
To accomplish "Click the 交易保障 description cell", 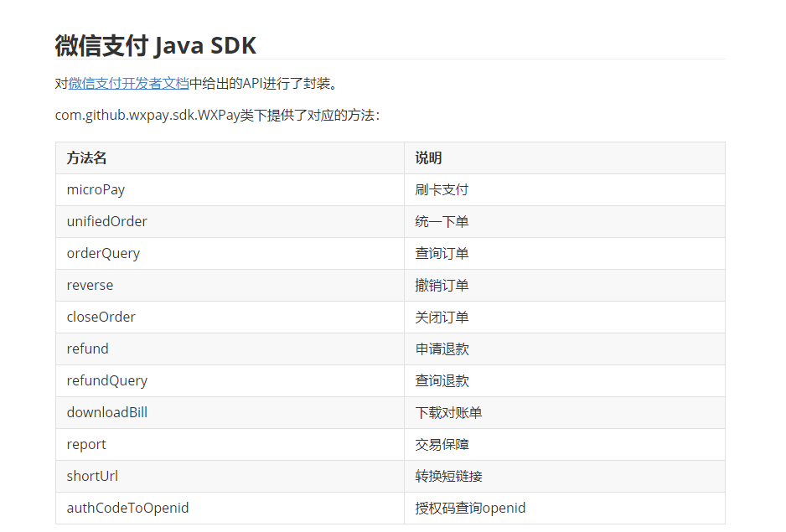I will click(x=565, y=444).
